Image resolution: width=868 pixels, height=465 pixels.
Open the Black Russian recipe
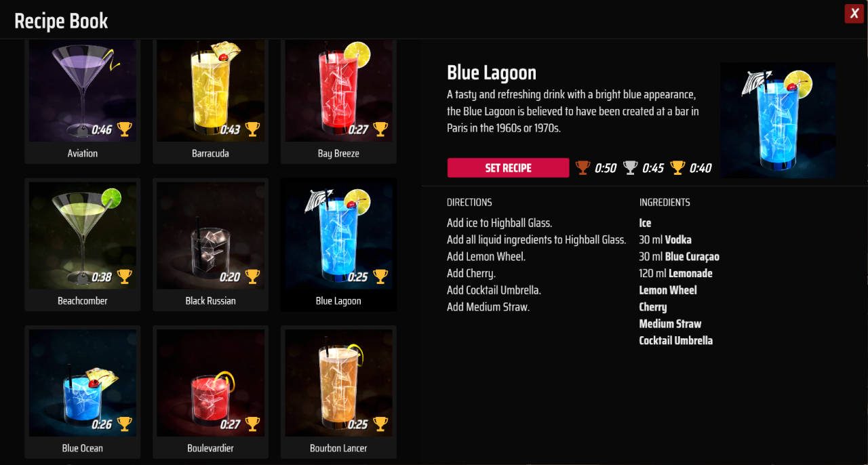click(x=210, y=245)
